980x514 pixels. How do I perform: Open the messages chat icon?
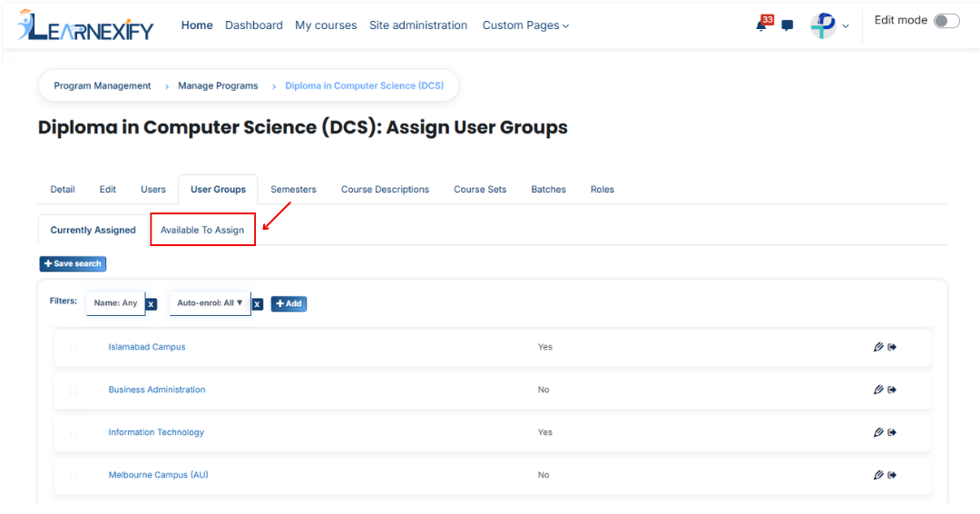(x=788, y=25)
